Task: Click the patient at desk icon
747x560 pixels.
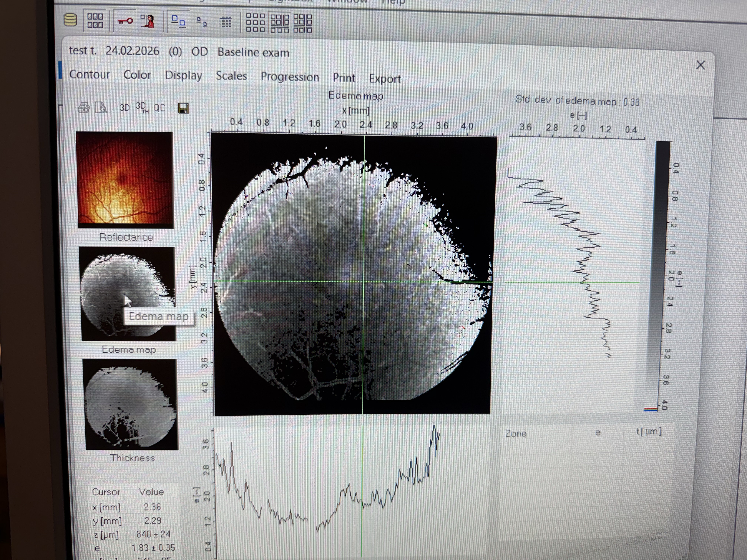Action: (x=148, y=21)
